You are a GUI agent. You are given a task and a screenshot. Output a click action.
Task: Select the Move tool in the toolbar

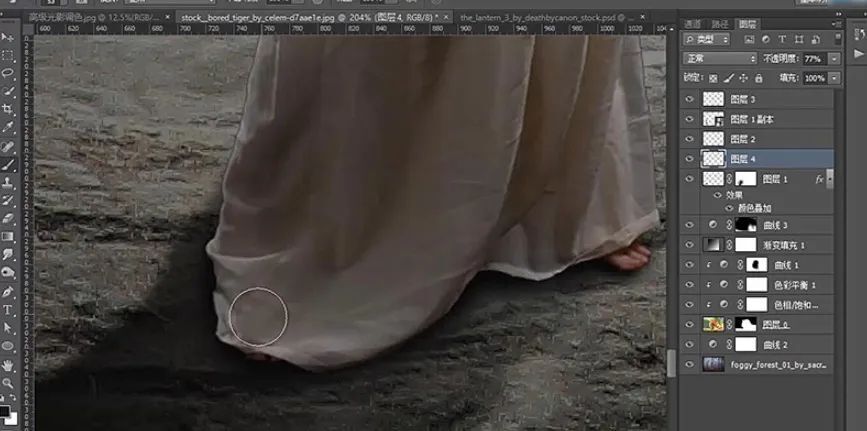8,37
